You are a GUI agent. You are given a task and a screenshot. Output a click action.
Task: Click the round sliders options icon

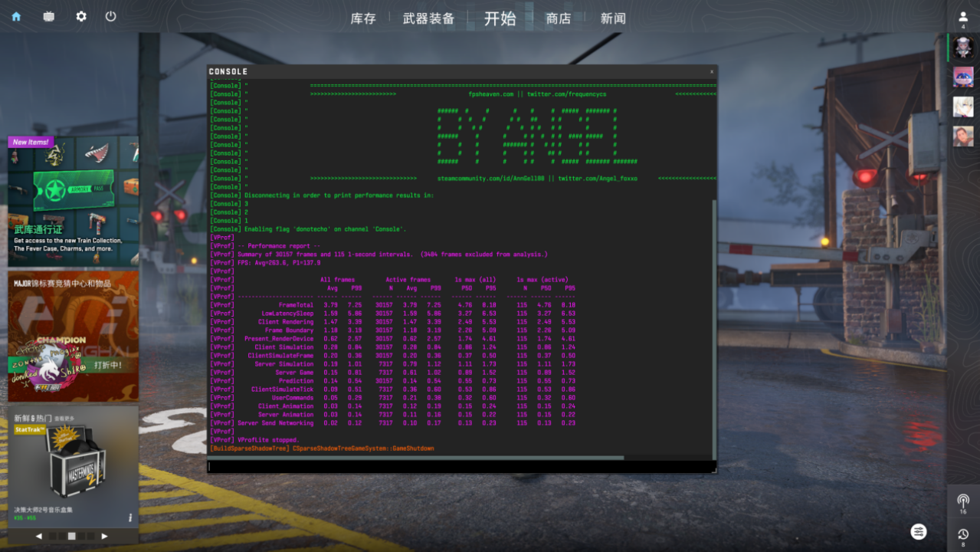pos(919,531)
